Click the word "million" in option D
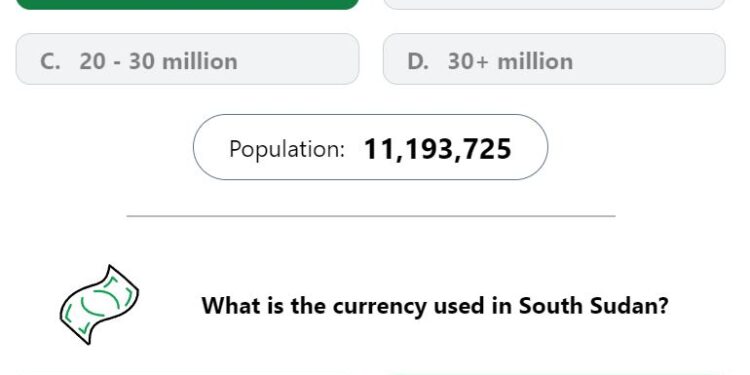750x375 pixels. tap(535, 61)
